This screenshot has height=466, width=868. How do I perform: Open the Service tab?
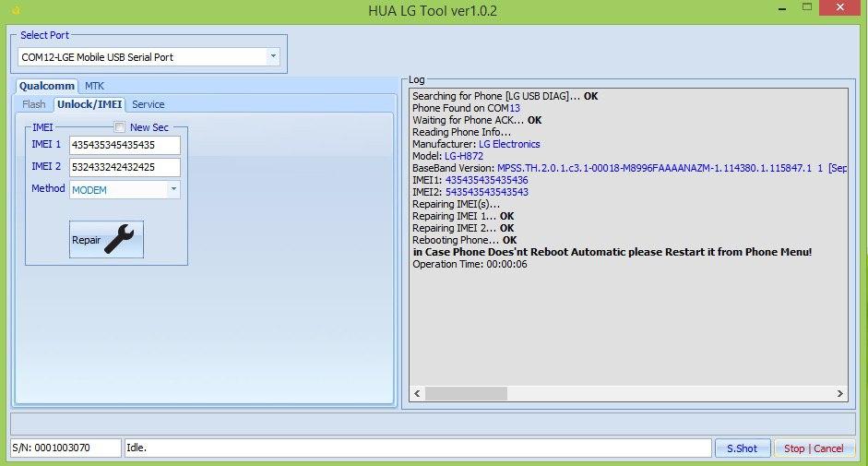tap(148, 104)
